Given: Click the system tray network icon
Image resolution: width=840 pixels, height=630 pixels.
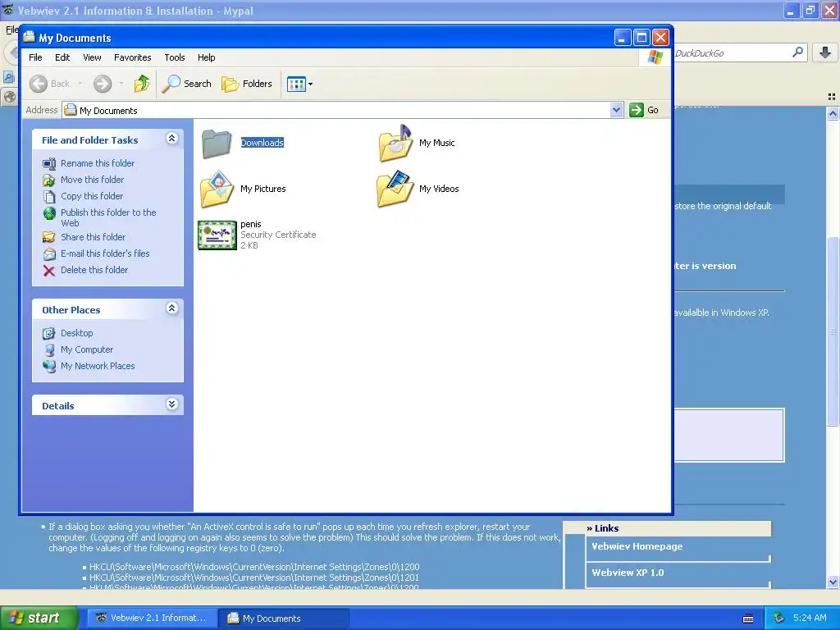Looking at the screenshot, I should 779,619.
